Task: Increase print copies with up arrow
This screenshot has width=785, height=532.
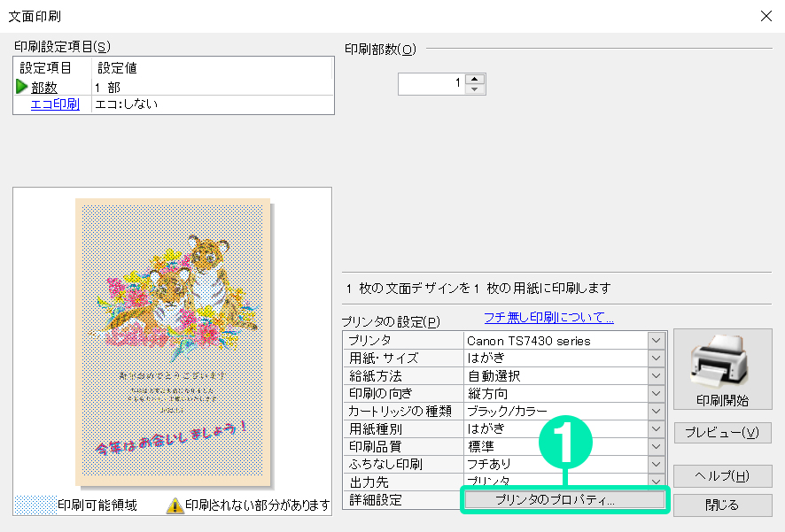Action: click(476, 79)
